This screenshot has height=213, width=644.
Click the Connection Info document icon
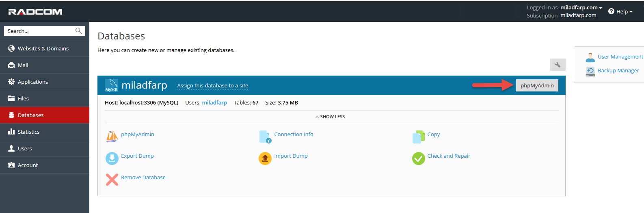click(265, 137)
